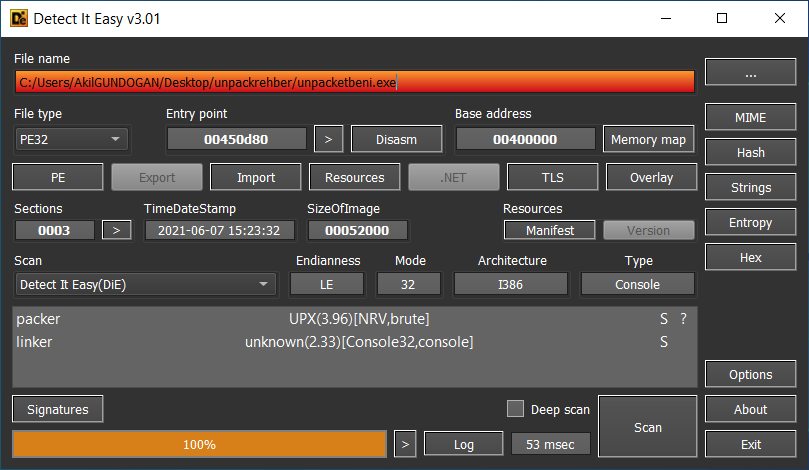Open the Options dialog
809x470 pixels.
point(750,374)
